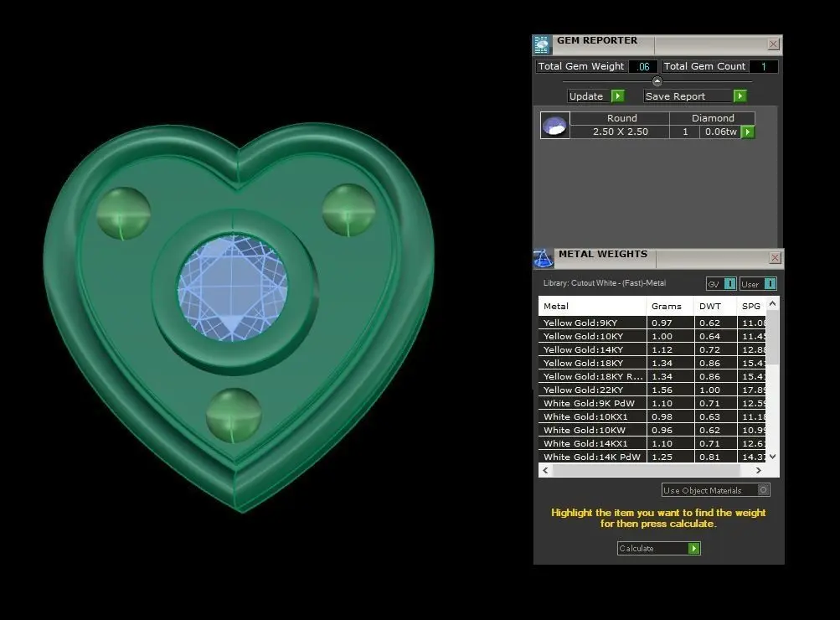Click the Total Gem Weight value field

(x=643, y=66)
